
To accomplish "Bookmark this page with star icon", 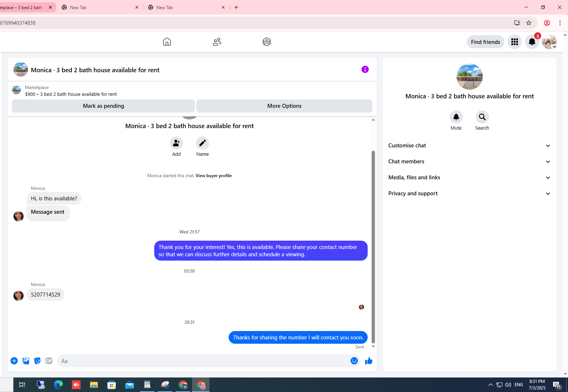I will tap(529, 23).
